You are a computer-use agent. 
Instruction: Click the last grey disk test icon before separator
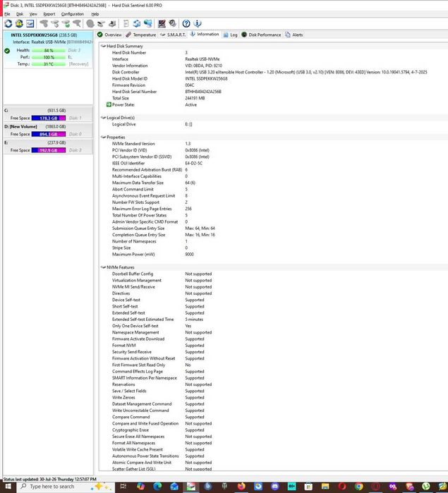[77, 23]
